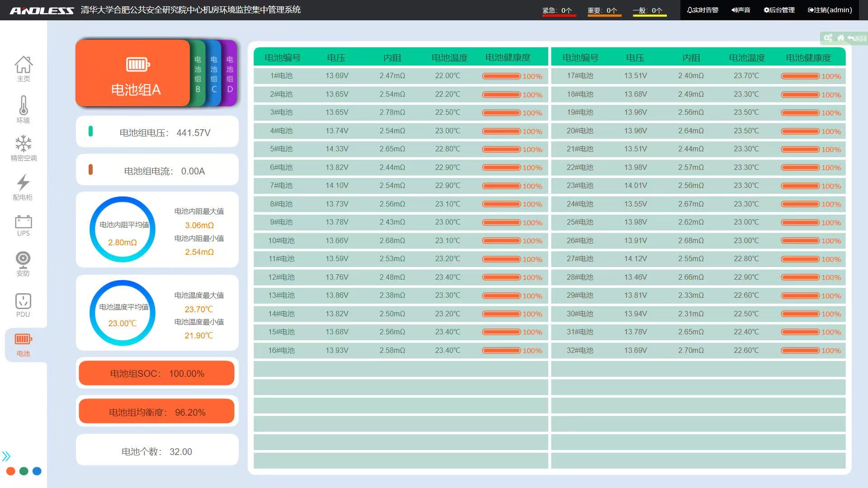Select the 精密空调 snowflake icon
This screenshot has height=488, width=868.
click(24, 148)
